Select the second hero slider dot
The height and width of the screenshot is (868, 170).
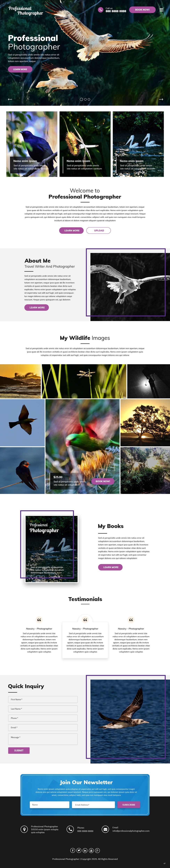(85, 99)
